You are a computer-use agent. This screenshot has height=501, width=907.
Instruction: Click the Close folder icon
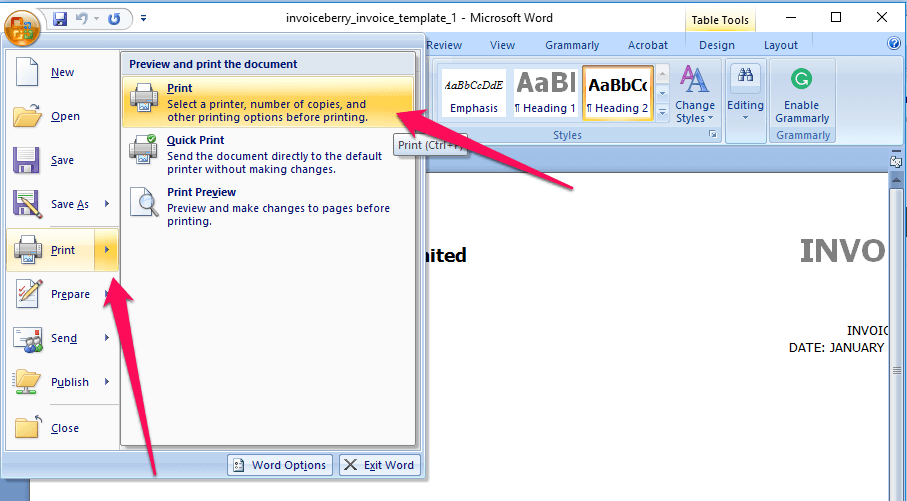[x=28, y=427]
